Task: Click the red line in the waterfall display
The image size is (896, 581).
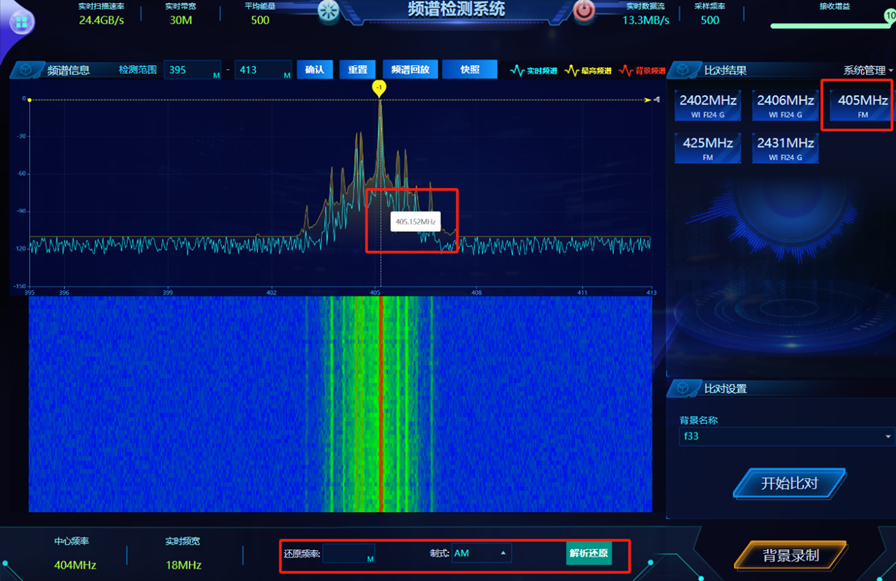Action: click(x=381, y=404)
